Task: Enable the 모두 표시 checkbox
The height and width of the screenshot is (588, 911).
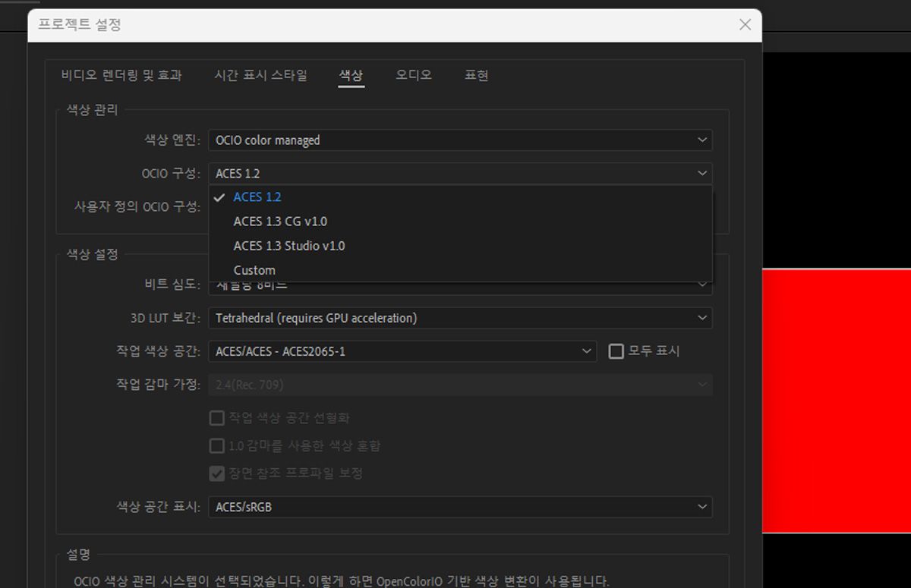Action: [619, 351]
